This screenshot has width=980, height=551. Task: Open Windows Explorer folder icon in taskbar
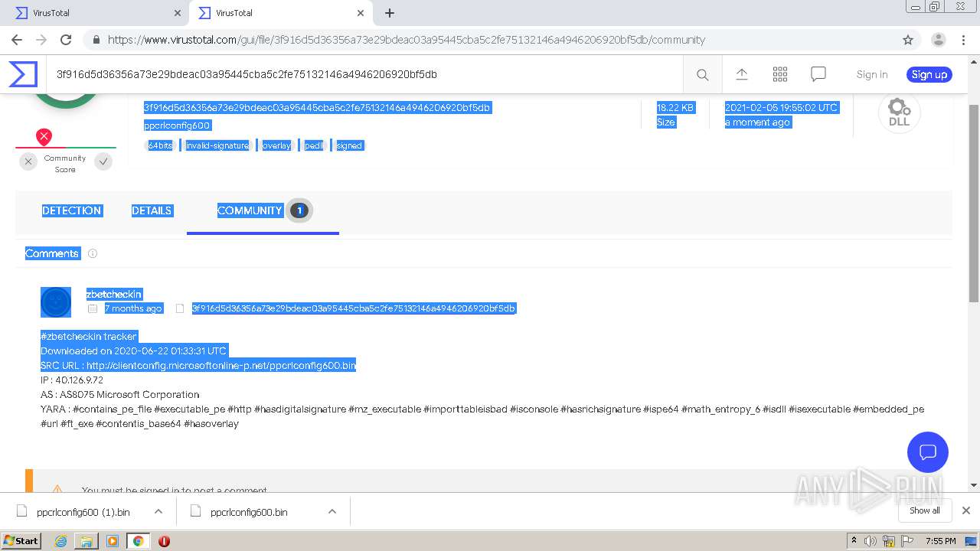pos(87,541)
